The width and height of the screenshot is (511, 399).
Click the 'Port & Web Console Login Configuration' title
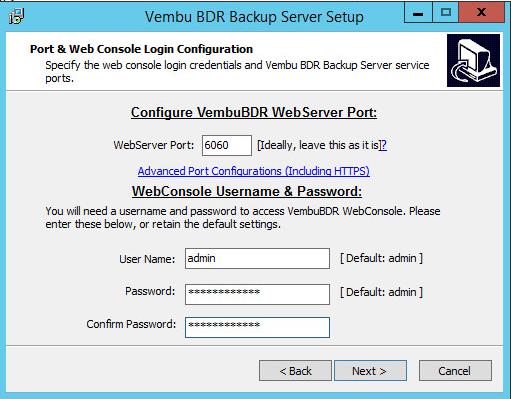[x=141, y=49]
